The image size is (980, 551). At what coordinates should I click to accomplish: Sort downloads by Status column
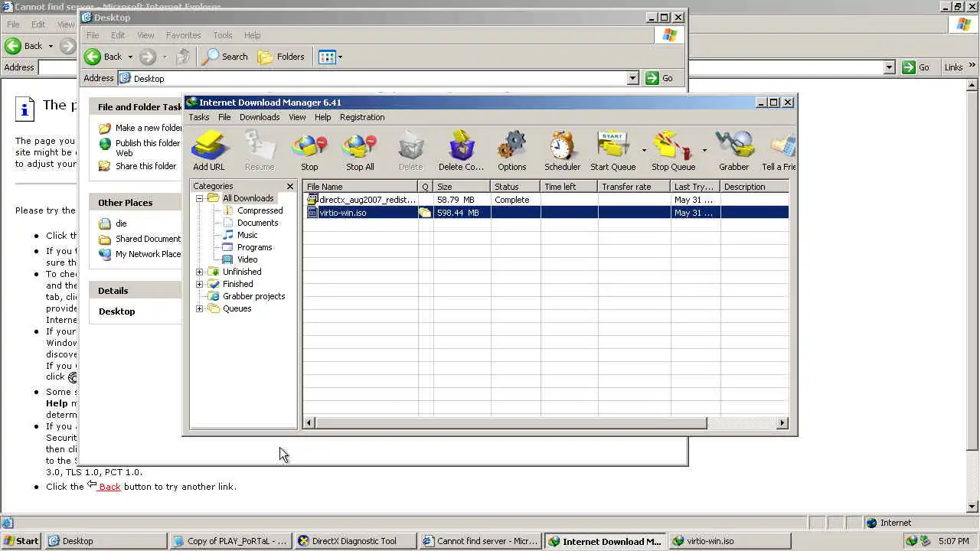tap(515, 187)
